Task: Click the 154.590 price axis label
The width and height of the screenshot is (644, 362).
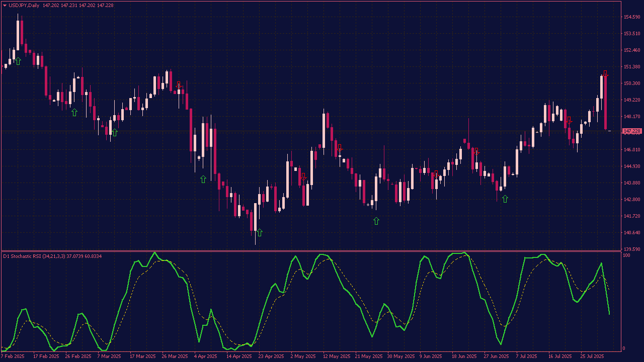Action: coord(631,17)
